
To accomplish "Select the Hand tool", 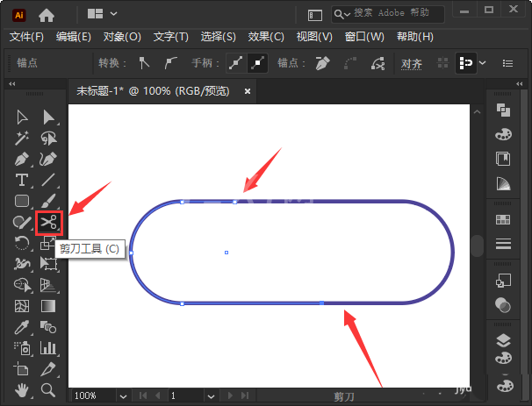I will (x=22, y=390).
